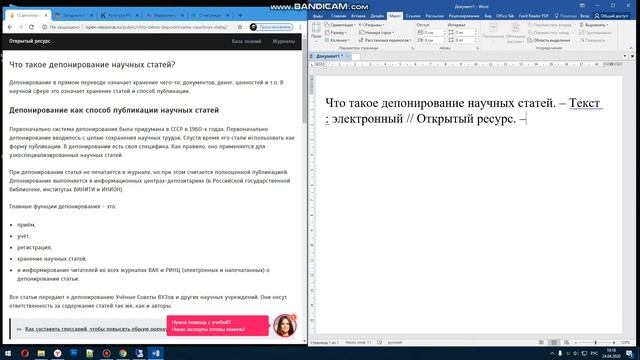Open Параметры страницы dialog launcher
Viewport: 640px width, 360px height.
click(x=412, y=48)
